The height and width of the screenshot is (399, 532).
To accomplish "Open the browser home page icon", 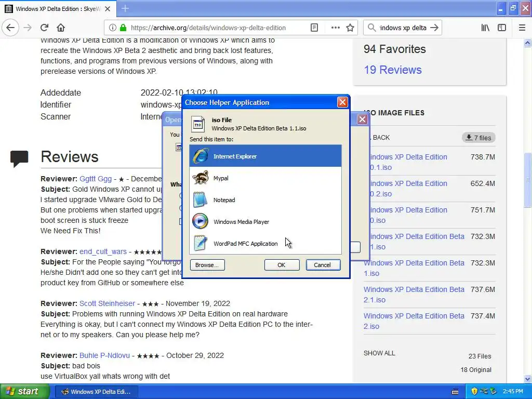I will (x=60, y=28).
